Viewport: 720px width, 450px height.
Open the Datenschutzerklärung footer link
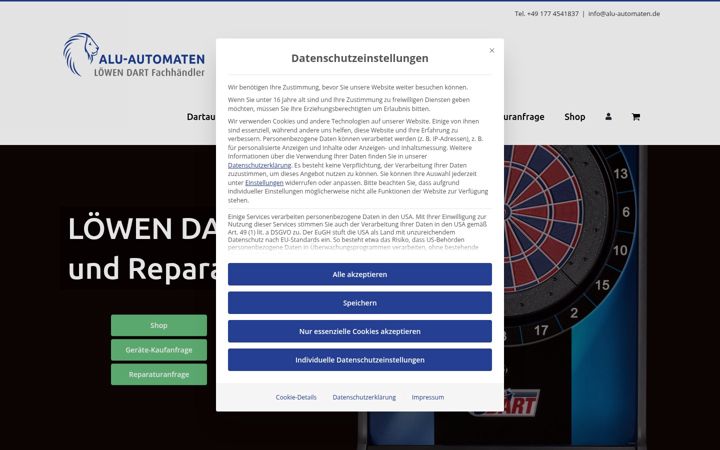364,397
